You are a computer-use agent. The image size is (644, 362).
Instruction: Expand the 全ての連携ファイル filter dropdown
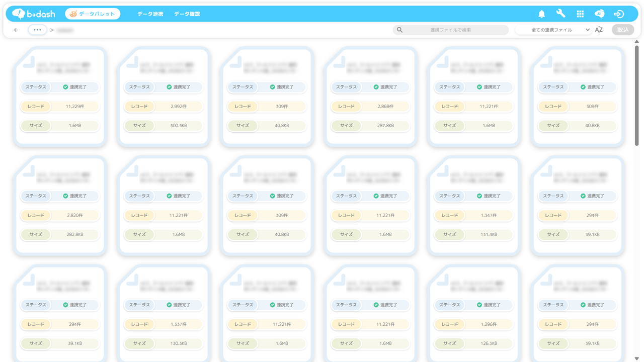[x=553, y=30]
